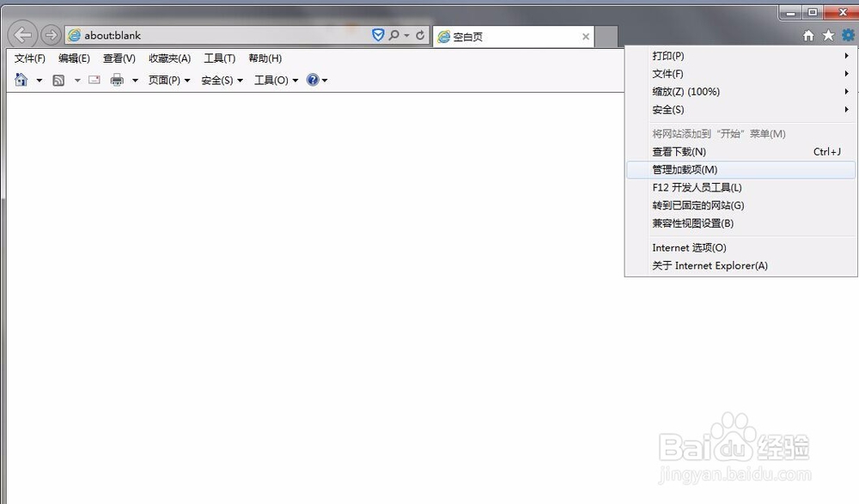Click the Home icon near the Favorites star
This screenshot has height=504, width=859.
click(x=807, y=35)
